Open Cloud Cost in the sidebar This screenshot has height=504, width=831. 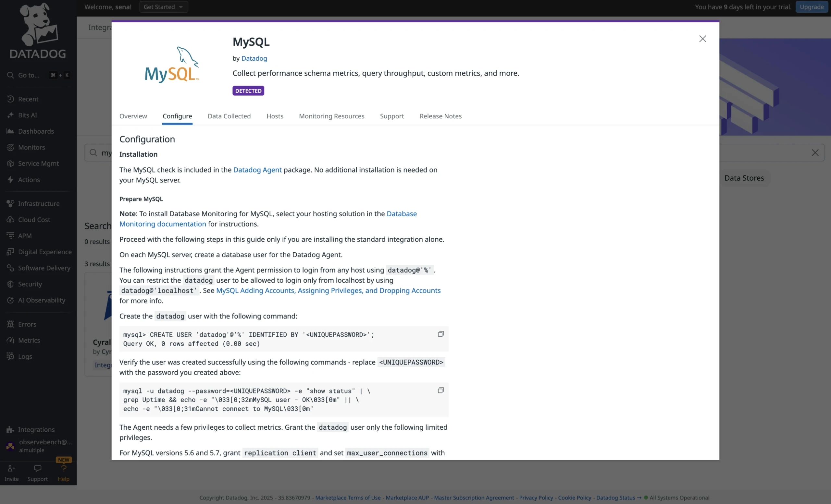point(34,220)
